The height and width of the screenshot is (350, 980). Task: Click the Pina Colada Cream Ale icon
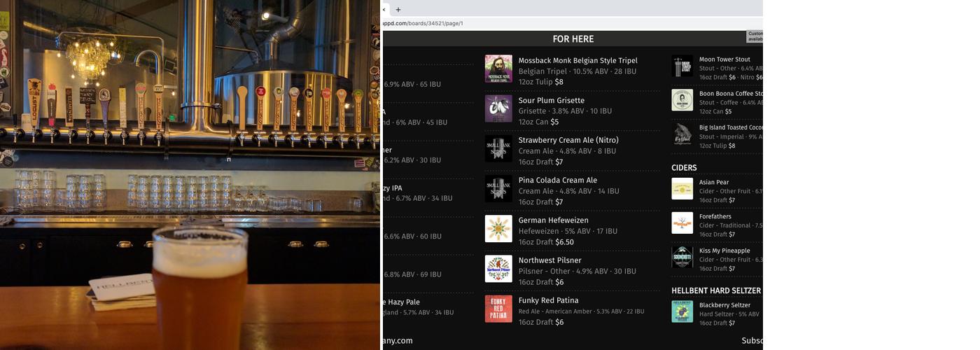pos(498,189)
